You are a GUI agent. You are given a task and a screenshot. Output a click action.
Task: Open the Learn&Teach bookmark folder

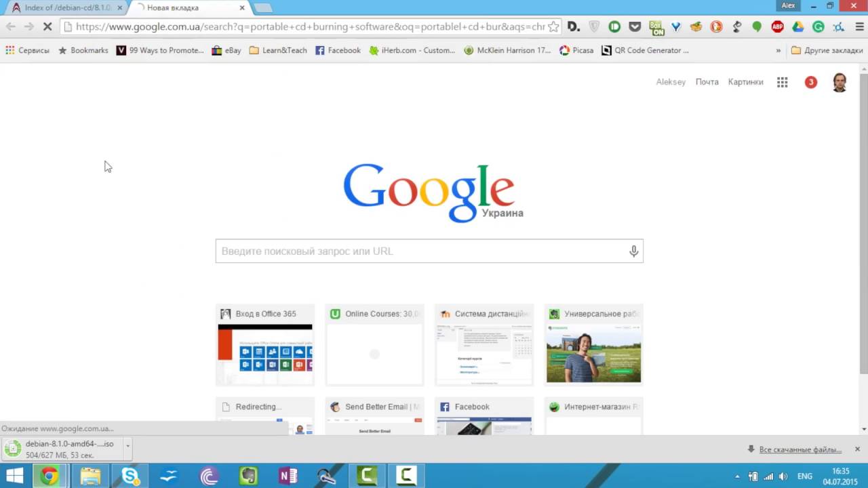[278, 50]
